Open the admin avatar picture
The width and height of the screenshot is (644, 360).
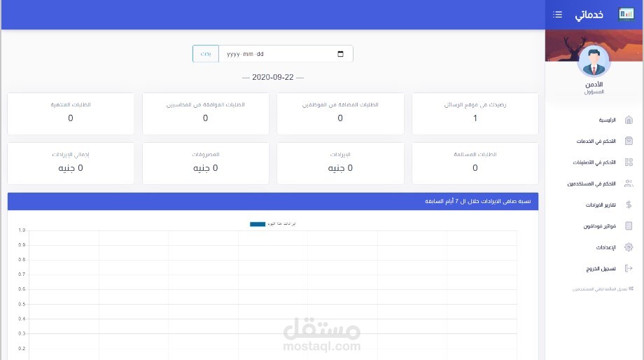pos(594,60)
